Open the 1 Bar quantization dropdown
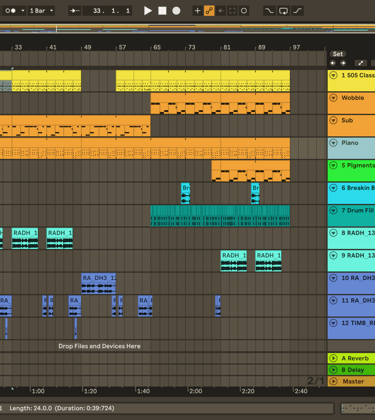Image resolution: width=375 pixels, height=420 pixels. pyautogui.click(x=41, y=11)
